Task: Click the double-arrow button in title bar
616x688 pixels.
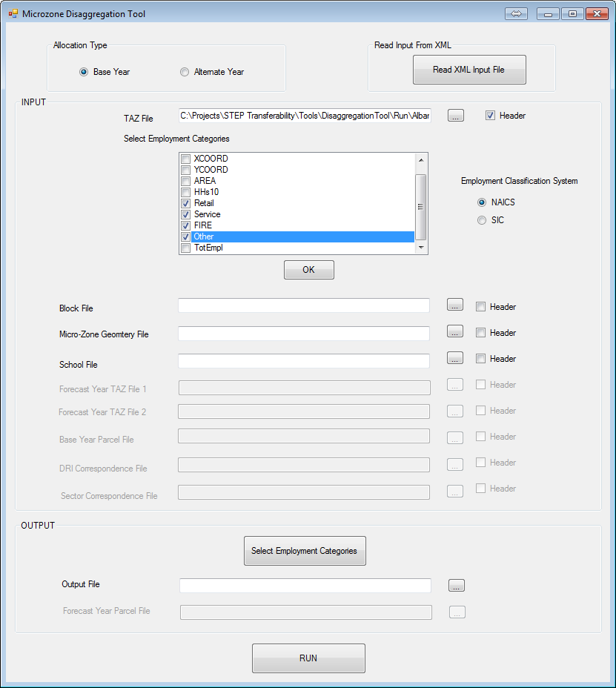Action: point(517,14)
